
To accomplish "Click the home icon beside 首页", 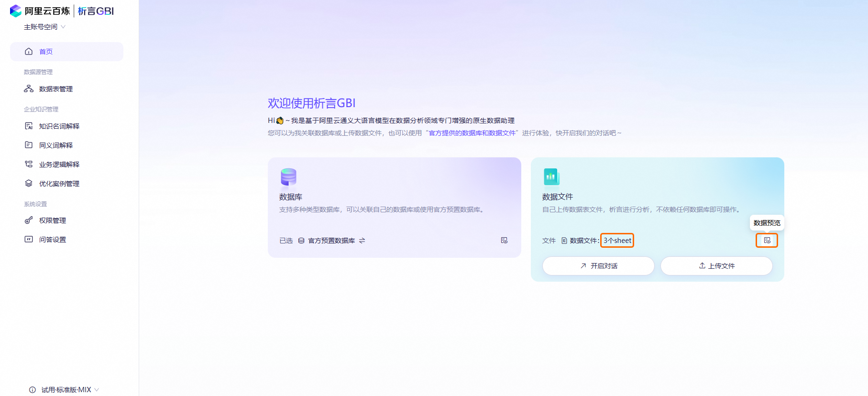I will tap(29, 51).
